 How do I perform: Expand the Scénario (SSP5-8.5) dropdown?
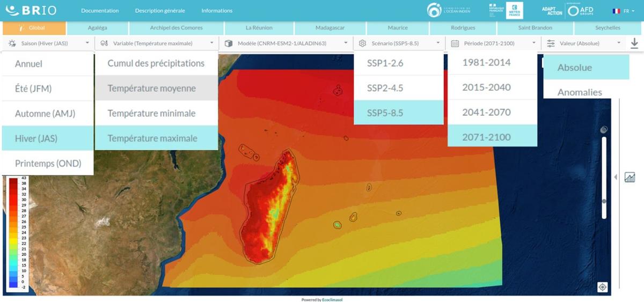tap(399, 43)
